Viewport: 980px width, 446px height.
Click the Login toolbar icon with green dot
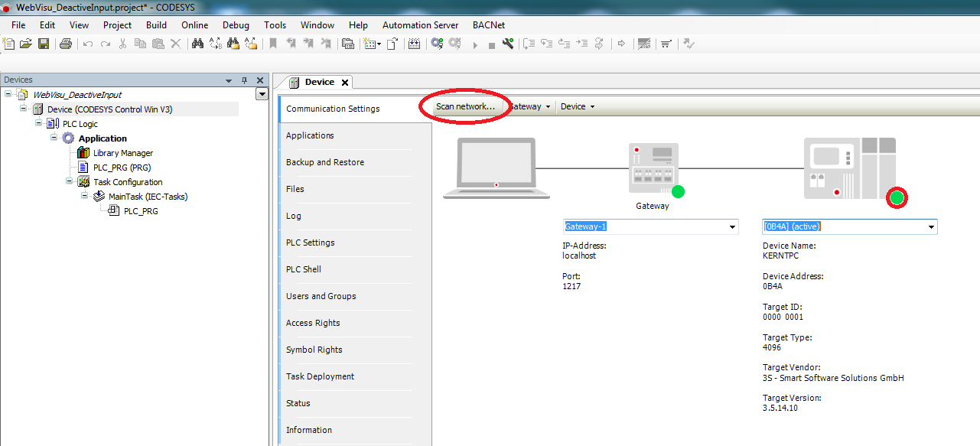coord(437,44)
